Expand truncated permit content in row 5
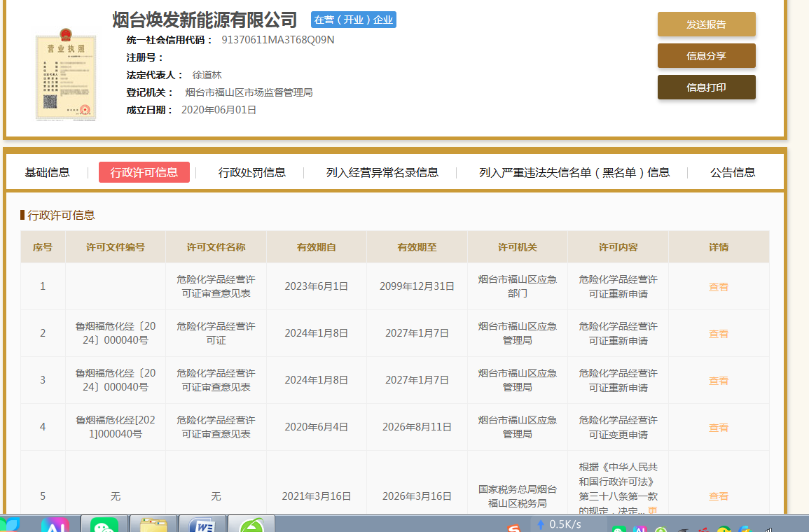This screenshot has width=809, height=532. [x=652, y=511]
